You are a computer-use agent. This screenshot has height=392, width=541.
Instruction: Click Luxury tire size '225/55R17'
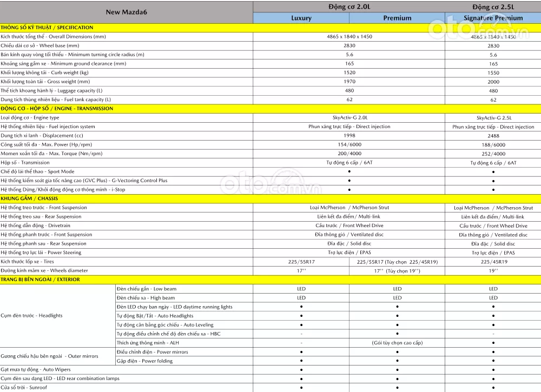coord(301,262)
